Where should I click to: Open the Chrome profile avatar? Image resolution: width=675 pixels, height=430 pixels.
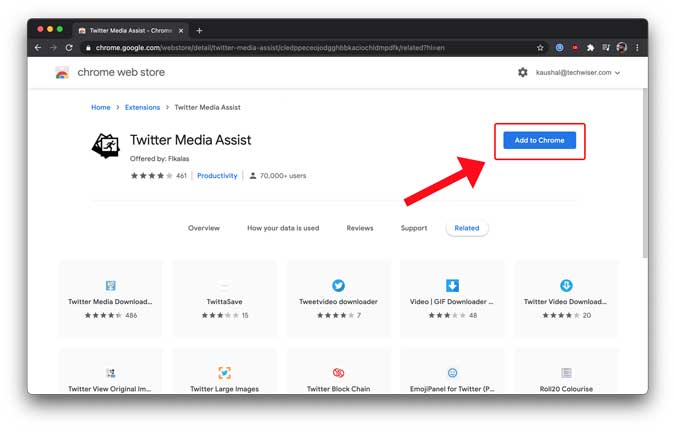tap(621, 48)
